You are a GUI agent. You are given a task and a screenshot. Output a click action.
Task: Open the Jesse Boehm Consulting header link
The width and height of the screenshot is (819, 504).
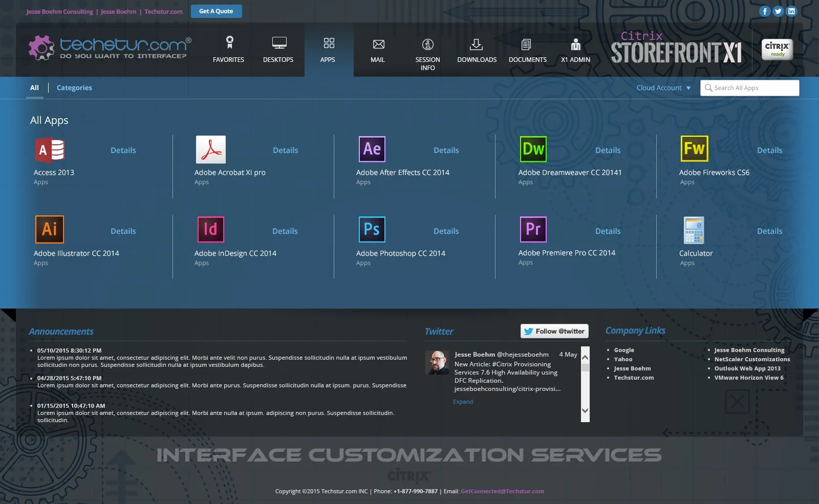59,12
